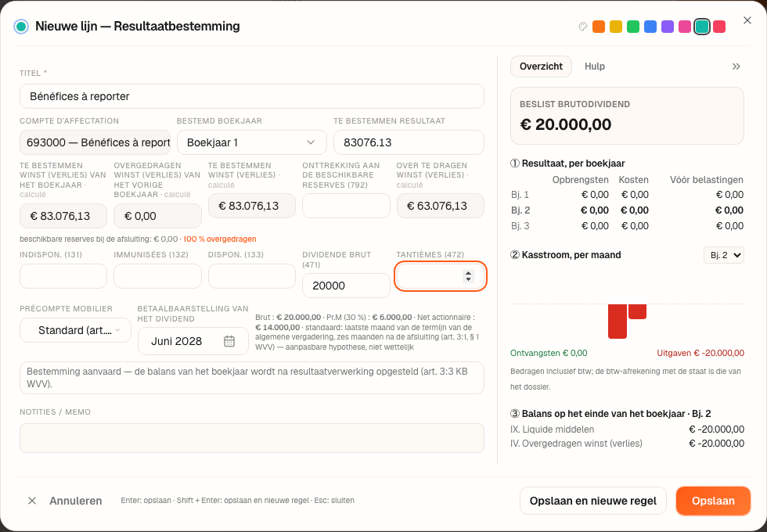Viewport: 767px width, 532px height.
Task: Collapse the side panel with double chevron
Action: pyautogui.click(x=736, y=66)
